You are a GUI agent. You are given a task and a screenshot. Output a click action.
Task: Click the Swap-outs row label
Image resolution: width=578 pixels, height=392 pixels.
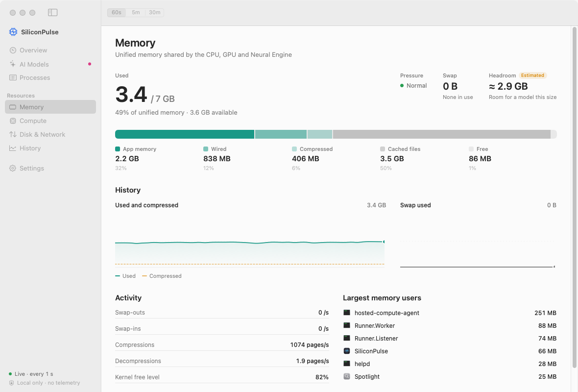point(130,312)
